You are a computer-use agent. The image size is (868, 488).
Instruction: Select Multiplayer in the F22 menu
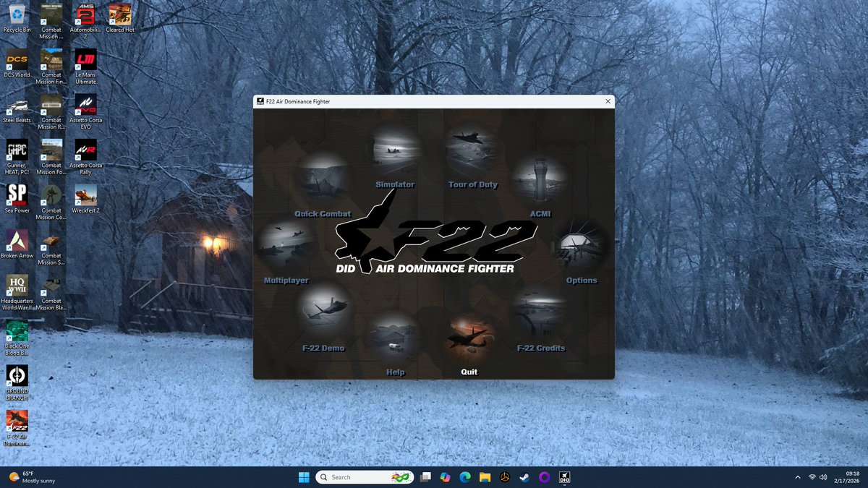click(x=286, y=252)
